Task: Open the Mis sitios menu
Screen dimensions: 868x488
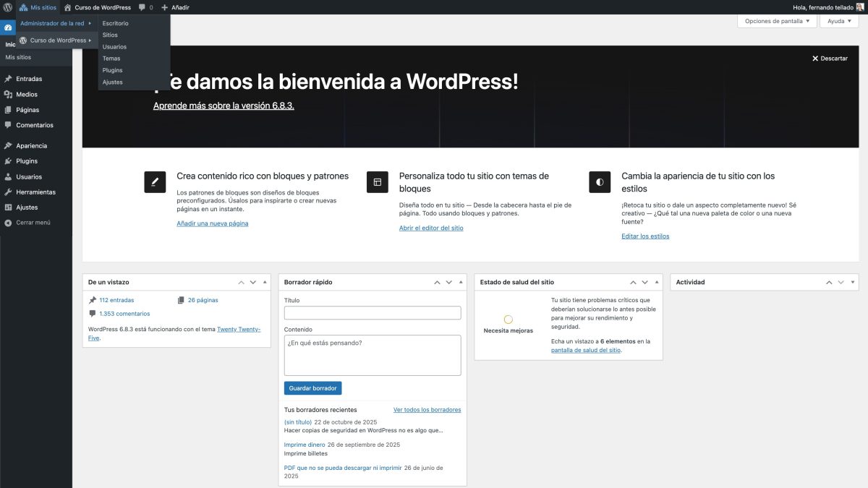Action: (x=37, y=7)
